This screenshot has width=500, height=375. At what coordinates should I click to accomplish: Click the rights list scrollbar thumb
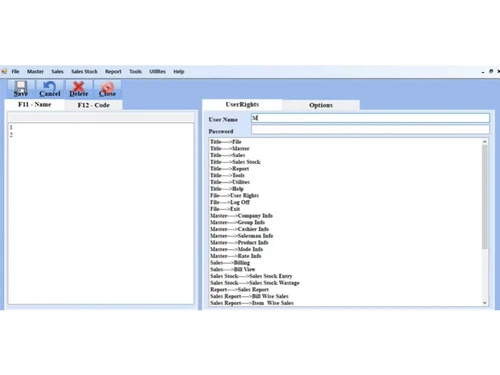(485, 197)
